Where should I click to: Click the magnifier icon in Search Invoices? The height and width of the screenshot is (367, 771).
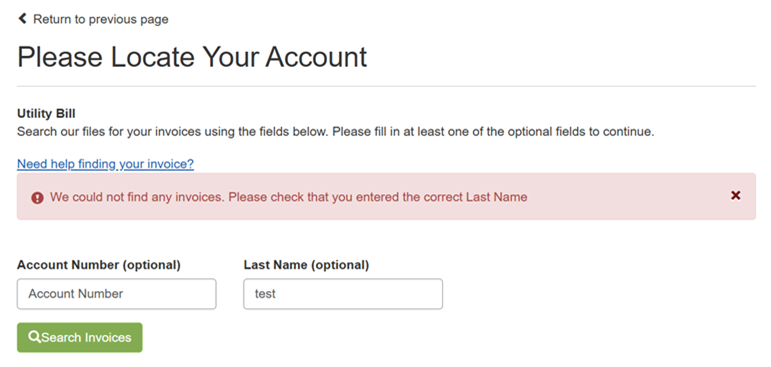[34, 337]
